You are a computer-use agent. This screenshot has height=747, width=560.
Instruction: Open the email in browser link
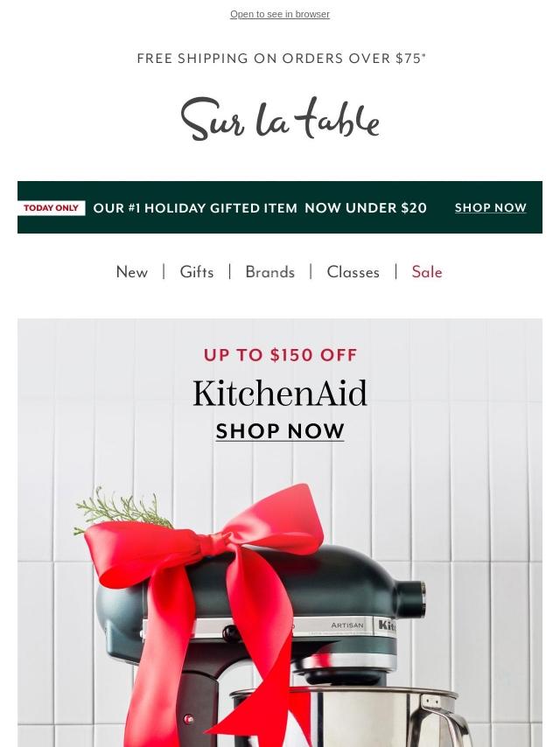tap(280, 14)
